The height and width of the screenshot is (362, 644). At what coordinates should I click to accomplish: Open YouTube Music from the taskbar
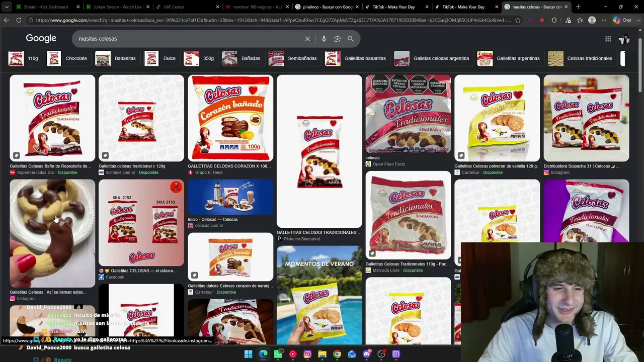(x=293, y=354)
